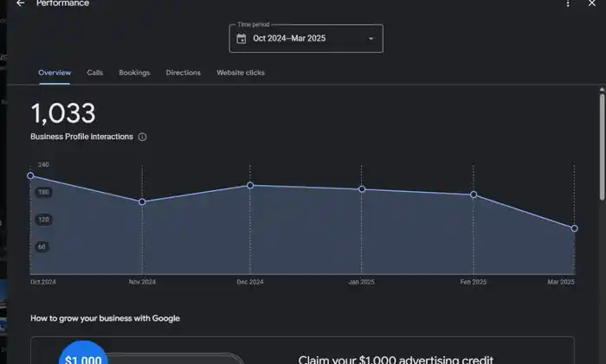Select the Overview tab

coord(55,73)
